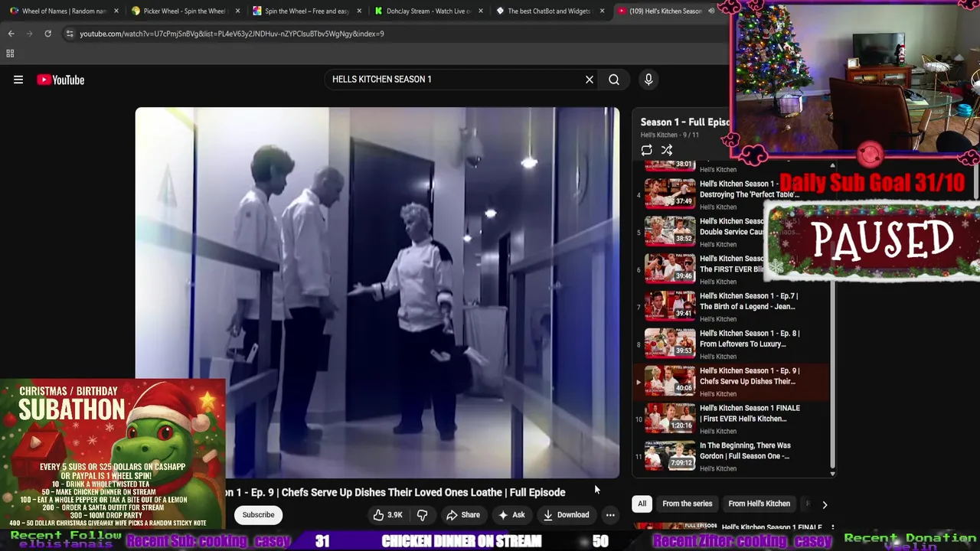Dislike the video with thumbs down
980x551 pixels.
click(422, 515)
